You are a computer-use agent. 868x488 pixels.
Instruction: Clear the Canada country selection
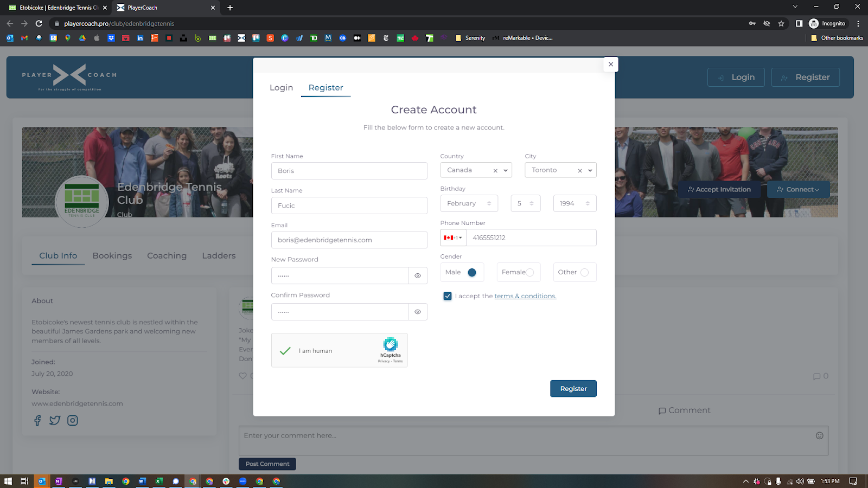point(495,171)
